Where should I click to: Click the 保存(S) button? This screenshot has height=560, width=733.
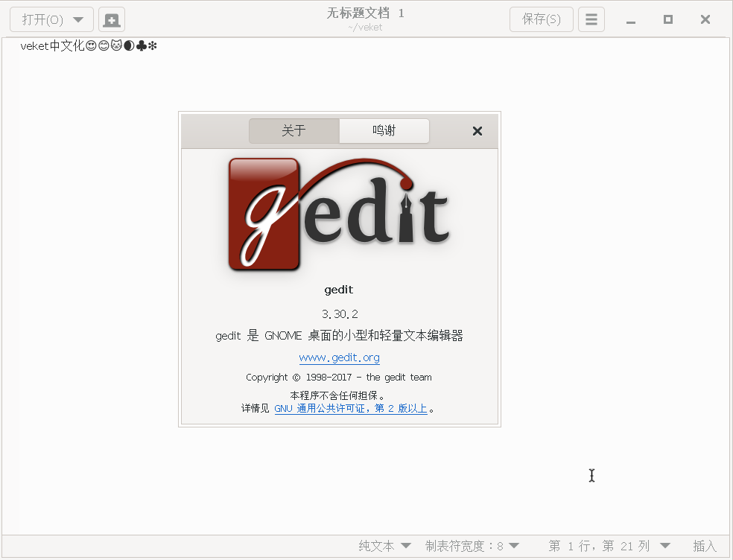coord(542,19)
